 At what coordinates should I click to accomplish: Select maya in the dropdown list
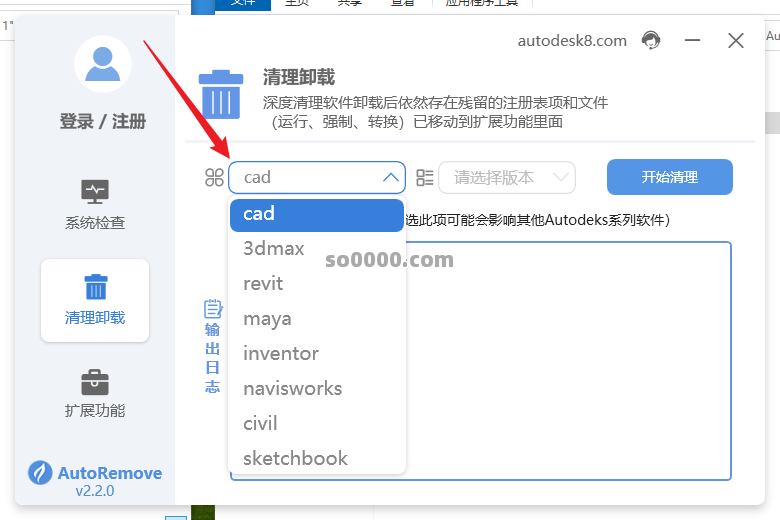pos(267,319)
